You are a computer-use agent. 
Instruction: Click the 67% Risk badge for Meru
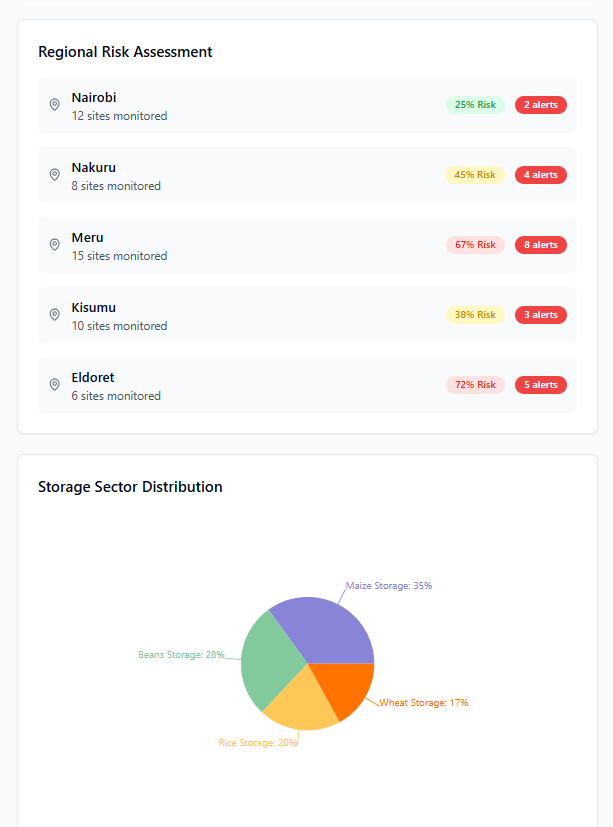click(x=475, y=245)
